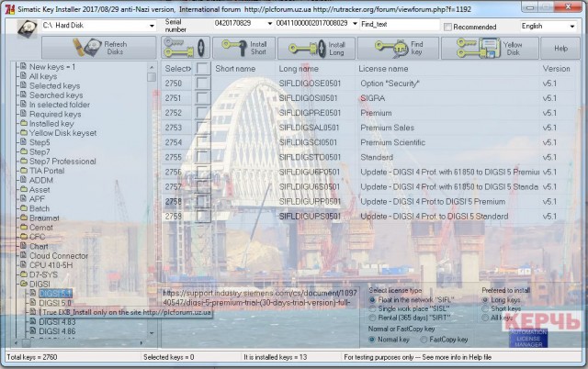This screenshot has height=369, width=588.
Task: Click the Long name column header
Action: coord(299,69)
